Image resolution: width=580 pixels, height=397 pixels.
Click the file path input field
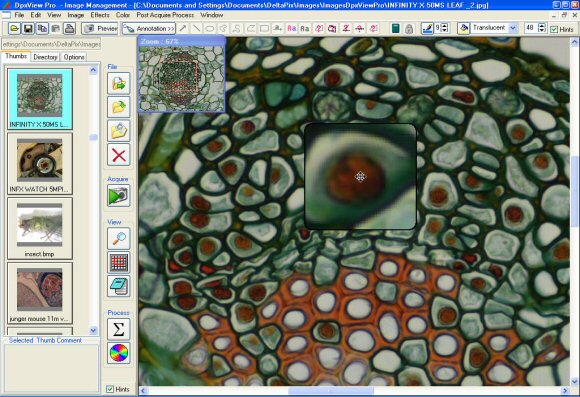click(x=51, y=44)
